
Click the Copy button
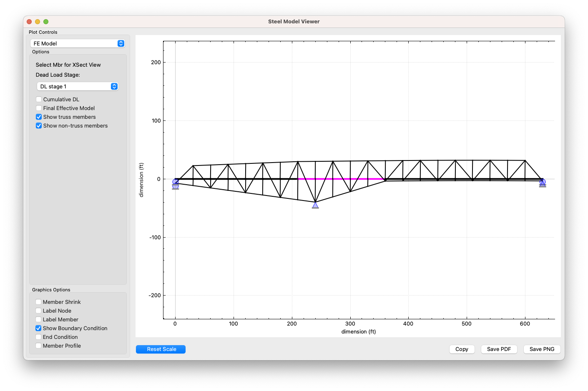[462, 349]
